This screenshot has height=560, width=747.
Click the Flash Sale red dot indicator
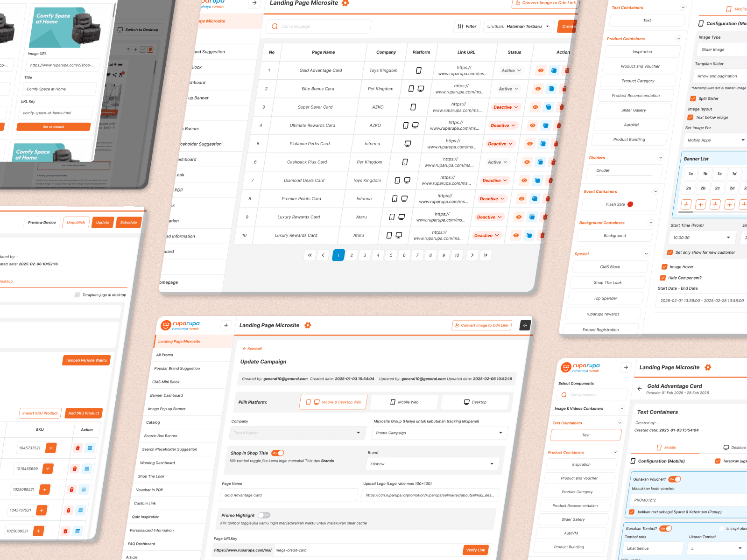(x=630, y=204)
